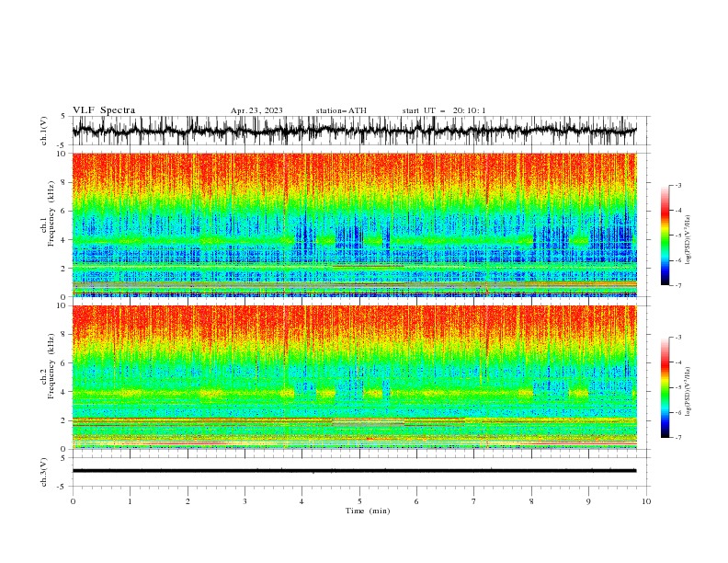The width and height of the screenshot is (728, 563).
Task: Click the "Time (min)" axis label
Action: (x=368, y=511)
